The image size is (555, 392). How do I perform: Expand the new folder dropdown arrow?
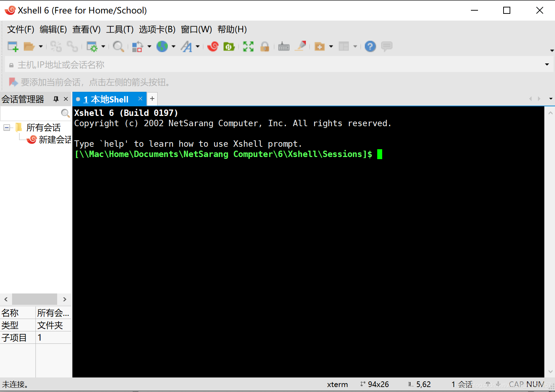coord(331,46)
